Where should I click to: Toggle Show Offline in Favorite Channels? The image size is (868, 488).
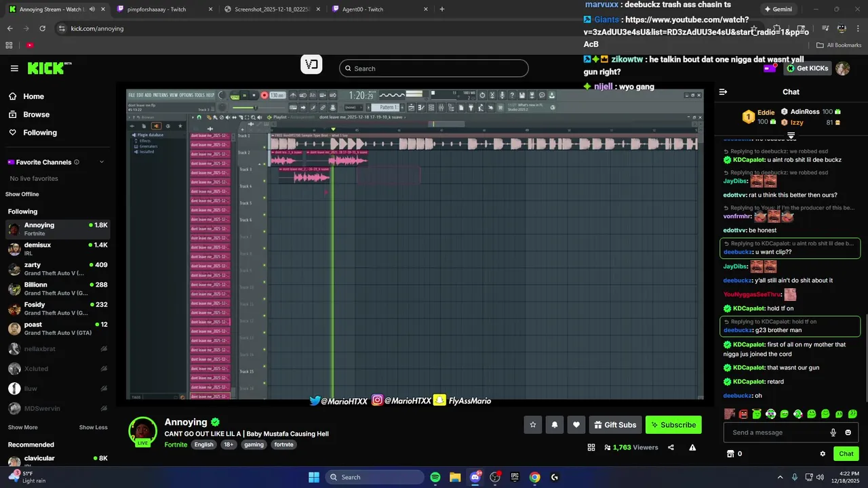(22, 195)
